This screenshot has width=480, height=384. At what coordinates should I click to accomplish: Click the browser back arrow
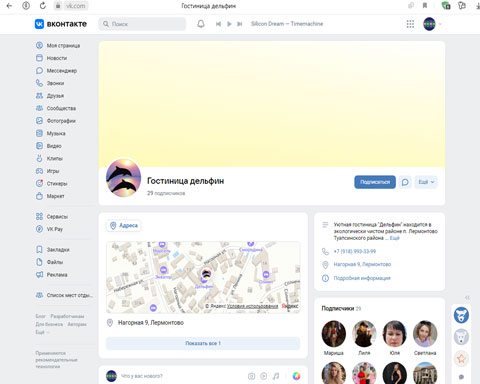[9, 6]
